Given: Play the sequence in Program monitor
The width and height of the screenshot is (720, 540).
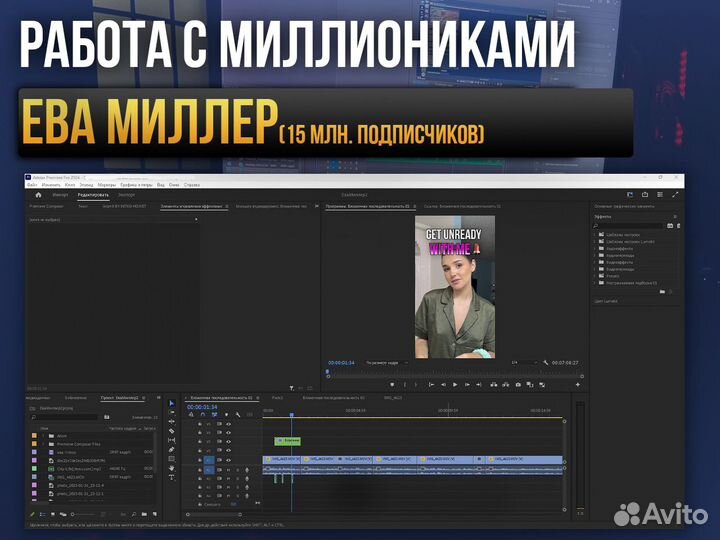Looking at the screenshot, I should point(455,385).
